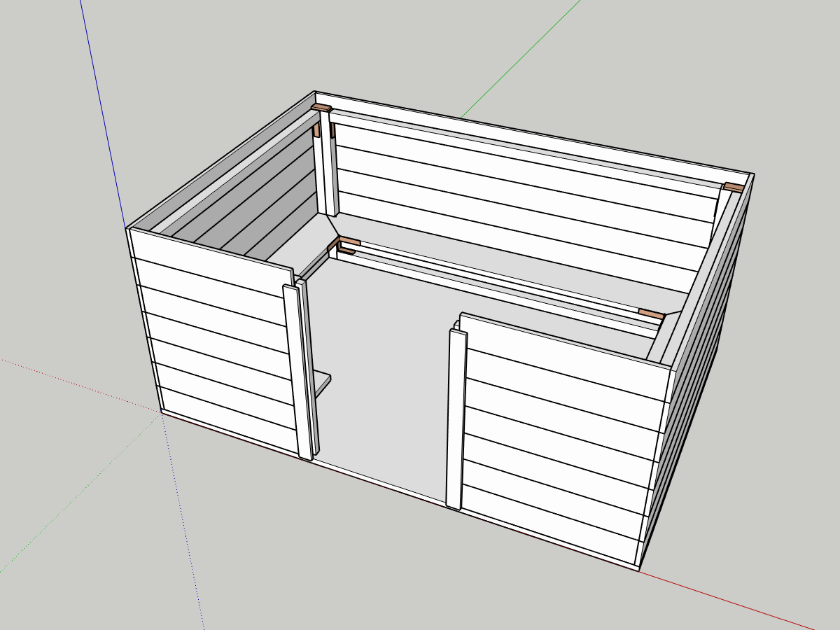Select the brown block atop back-left corner post
Viewport: 840px width, 630px height.
coord(322,108)
